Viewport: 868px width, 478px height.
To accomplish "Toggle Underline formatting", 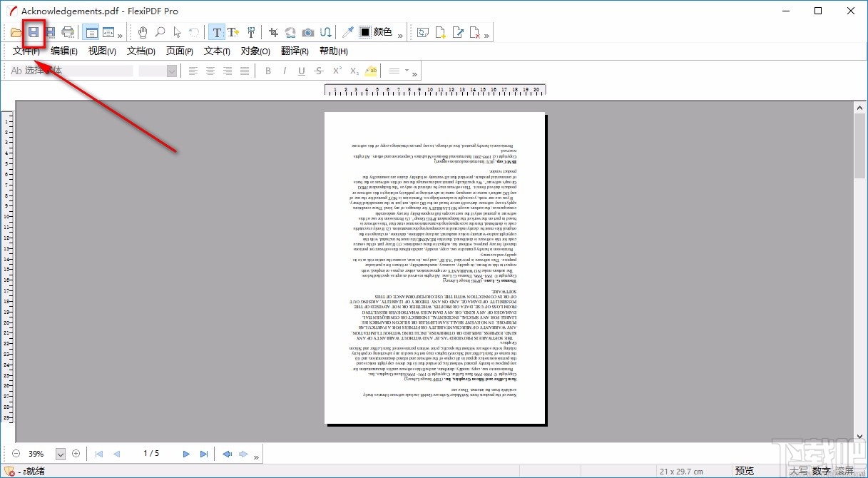I will [302, 71].
